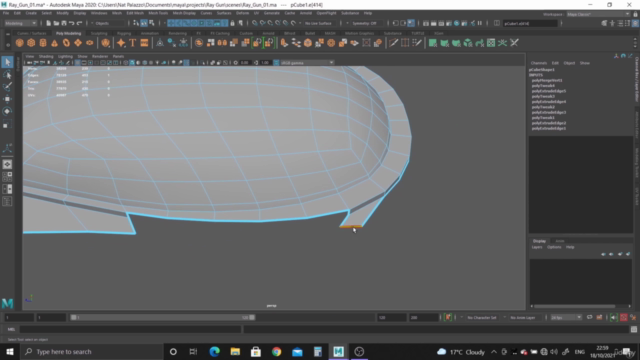The height and width of the screenshot is (360, 640).
Task: Click the Display tab in layer editor
Action: (539, 241)
